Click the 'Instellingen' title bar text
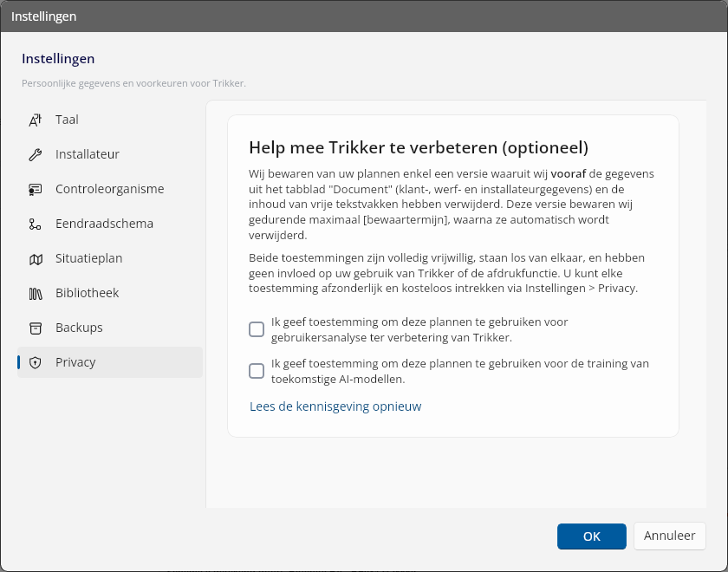 (43, 16)
